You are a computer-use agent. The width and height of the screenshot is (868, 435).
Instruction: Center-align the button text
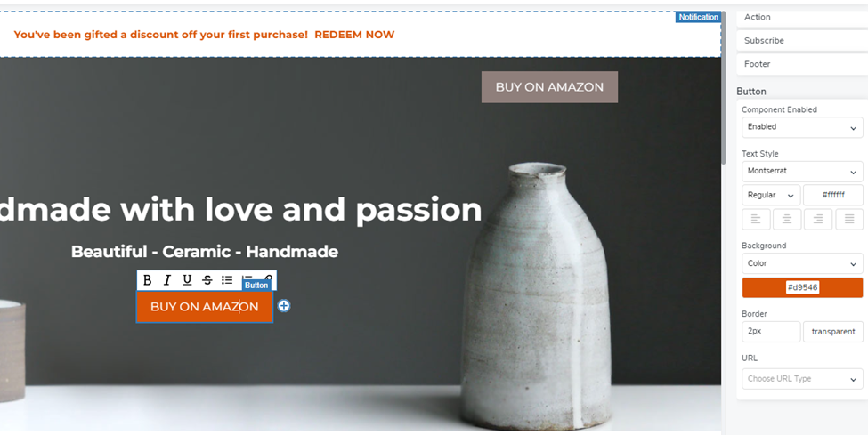(787, 220)
